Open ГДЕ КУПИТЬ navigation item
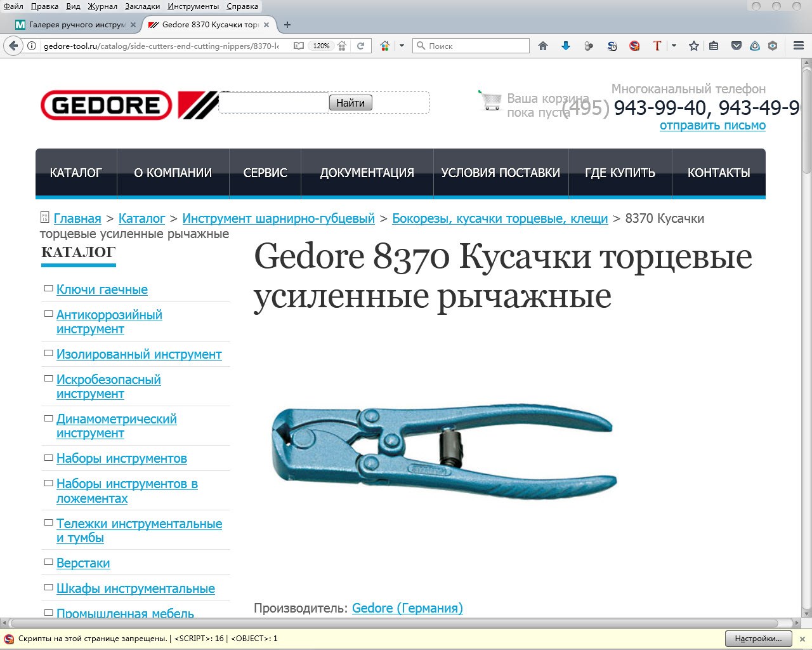This screenshot has height=650, width=812. pos(620,173)
